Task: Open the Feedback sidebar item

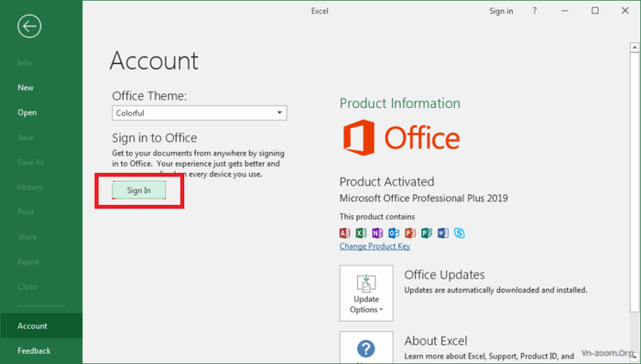Action: click(x=34, y=351)
